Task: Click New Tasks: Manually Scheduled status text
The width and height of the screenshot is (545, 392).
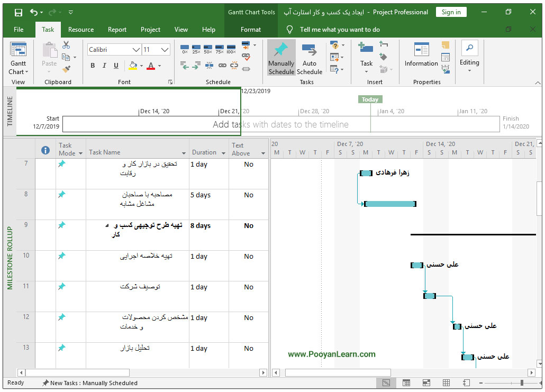Action: (93, 383)
